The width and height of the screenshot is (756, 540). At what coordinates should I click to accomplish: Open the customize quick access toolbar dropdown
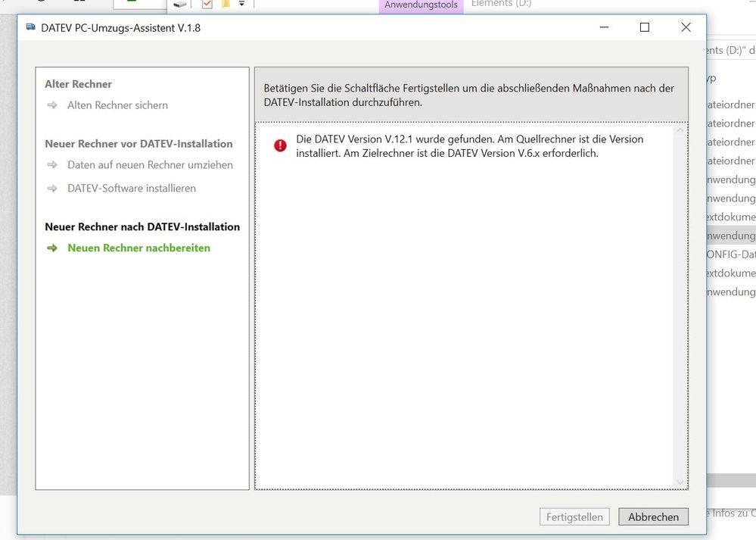tap(240, 5)
